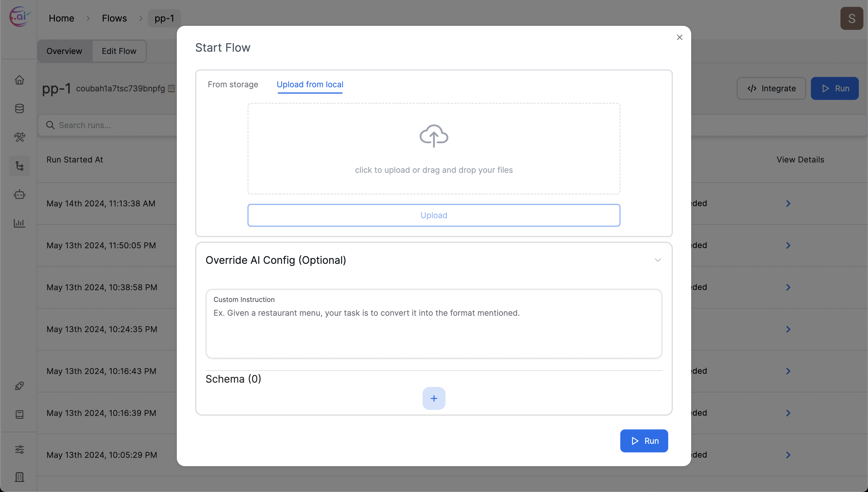The image size is (868, 492).
Task: Close the Start Flow dialog
Action: 679,37
